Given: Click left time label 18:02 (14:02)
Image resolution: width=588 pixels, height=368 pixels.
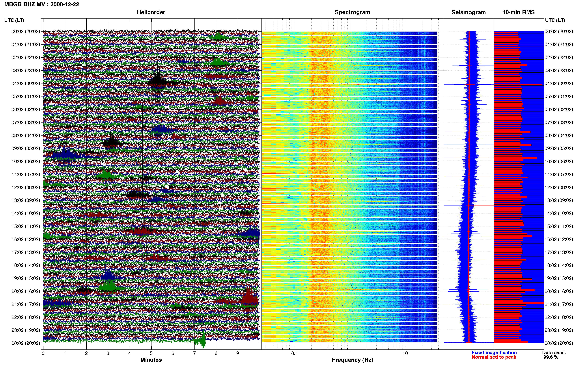Looking at the screenshot, I should point(26,265).
